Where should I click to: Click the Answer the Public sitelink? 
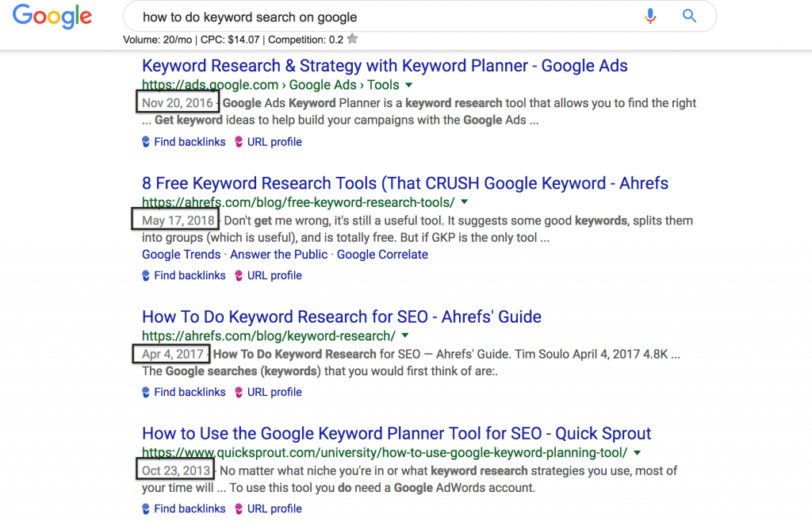coord(278,255)
